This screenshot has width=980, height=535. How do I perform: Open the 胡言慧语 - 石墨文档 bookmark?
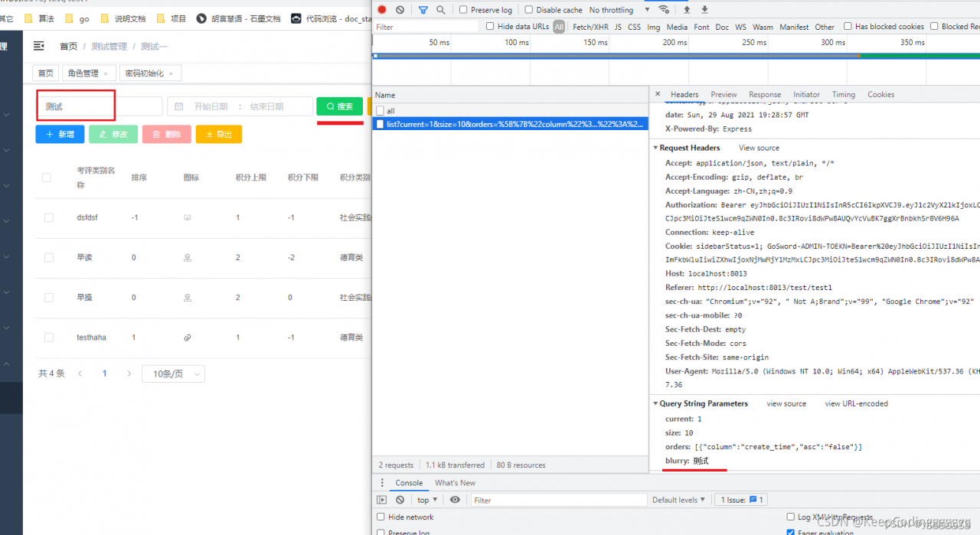(239, 18)
